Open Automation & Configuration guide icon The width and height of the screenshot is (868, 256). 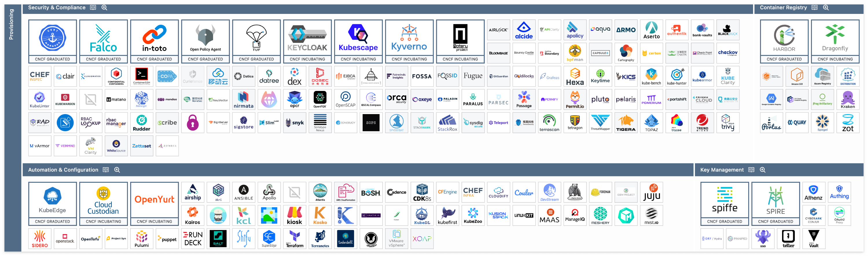click(106, 170)
